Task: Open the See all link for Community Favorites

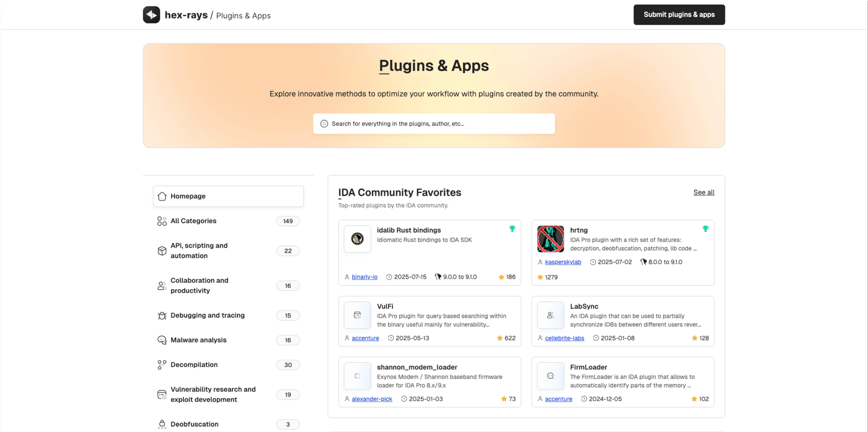Action: 704,192
